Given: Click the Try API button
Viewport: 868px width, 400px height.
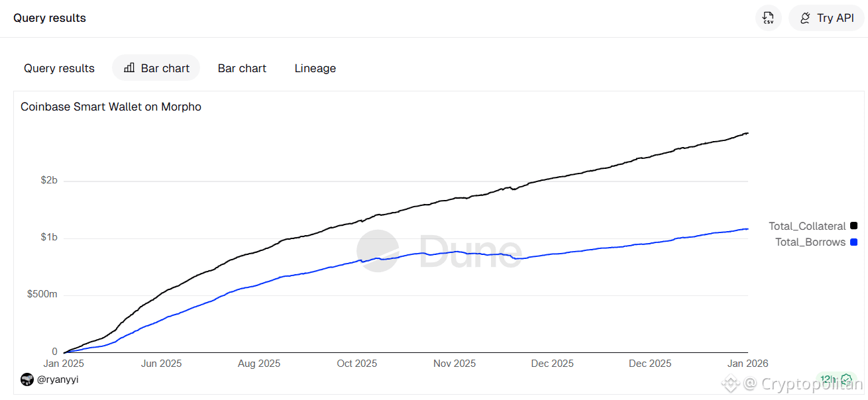Looking at the screenshot, I should tap(826, 18).
